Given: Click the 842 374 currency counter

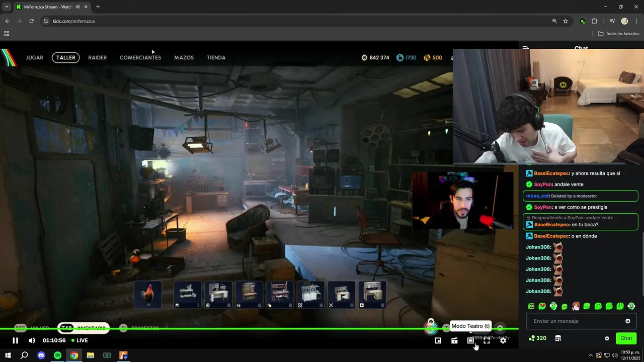Looking at the screenshot, I should 375,58.
